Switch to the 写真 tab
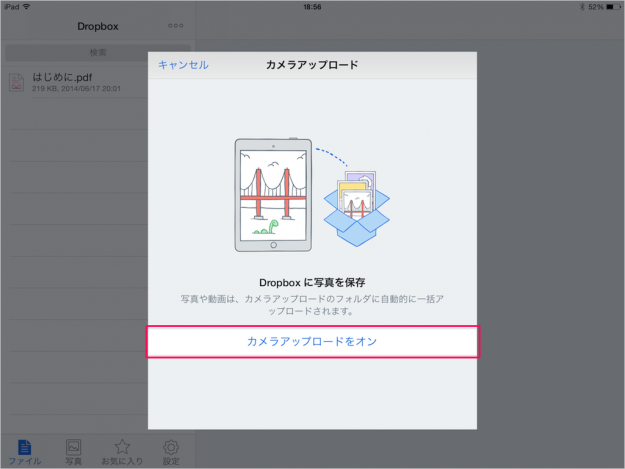625x469 pixels. (73, 452)
